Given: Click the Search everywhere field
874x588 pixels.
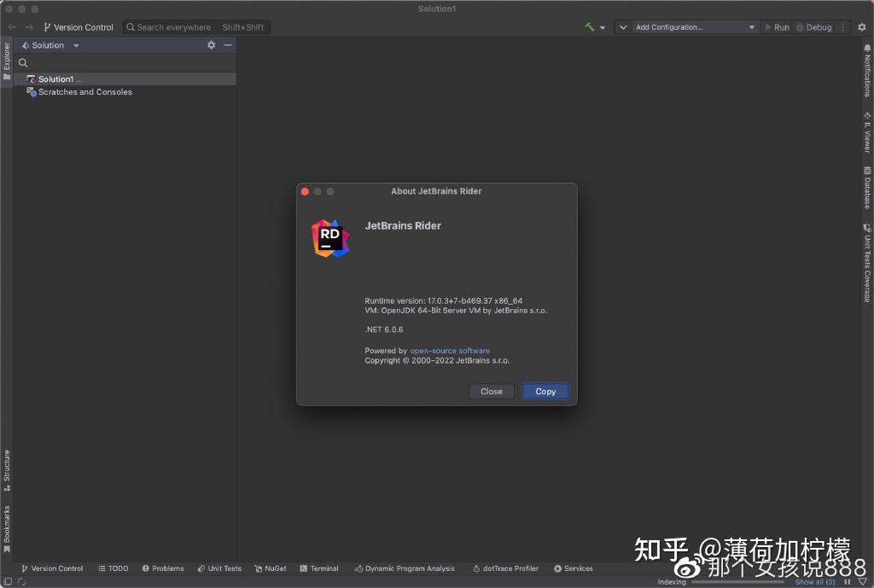Looking at the screenshot, I should 175,26.
